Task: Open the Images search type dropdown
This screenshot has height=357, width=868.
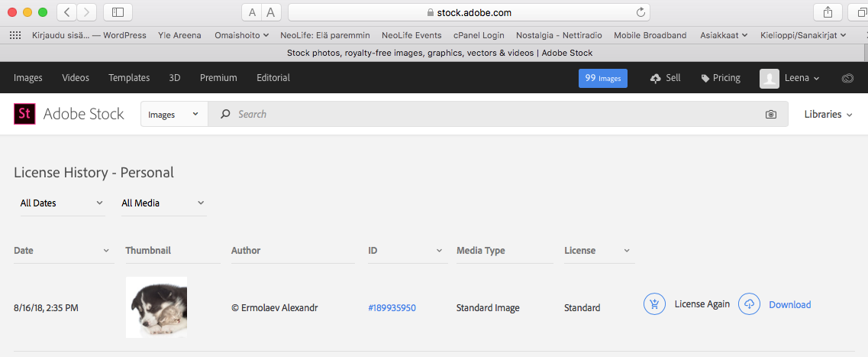Action: (x=174, y=114)
